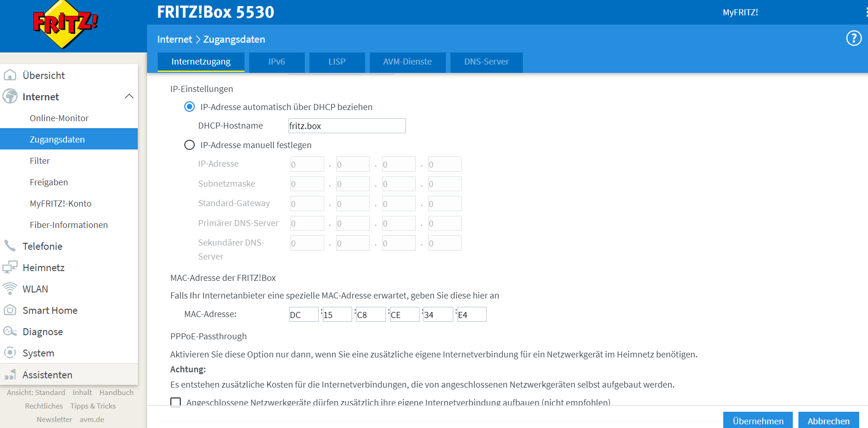Click the first Subnetzmaske octet field

click(x=307, y=184)
